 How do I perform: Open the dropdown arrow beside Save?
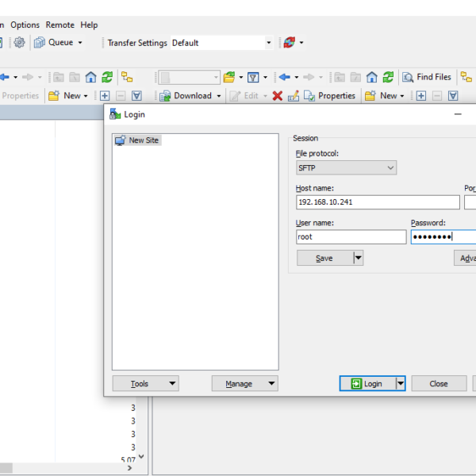pyautogui.click(x=358, y=258)
